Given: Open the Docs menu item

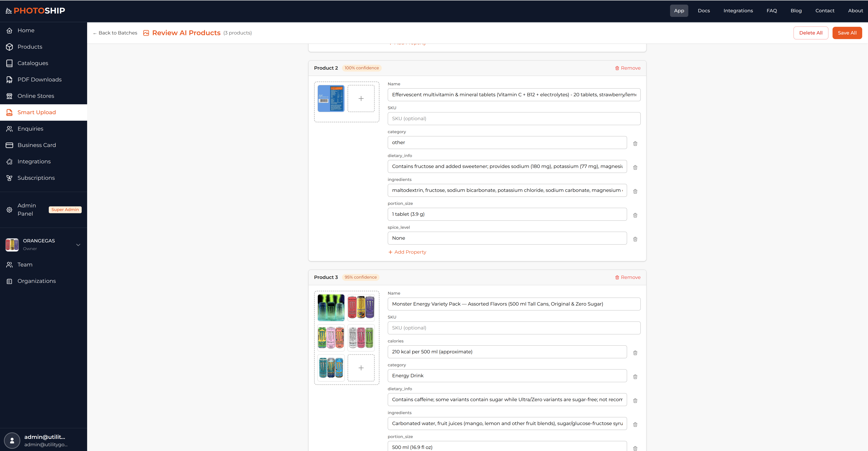Looking at the screenshot, I should pyautogui.click(x=704, y=10).
